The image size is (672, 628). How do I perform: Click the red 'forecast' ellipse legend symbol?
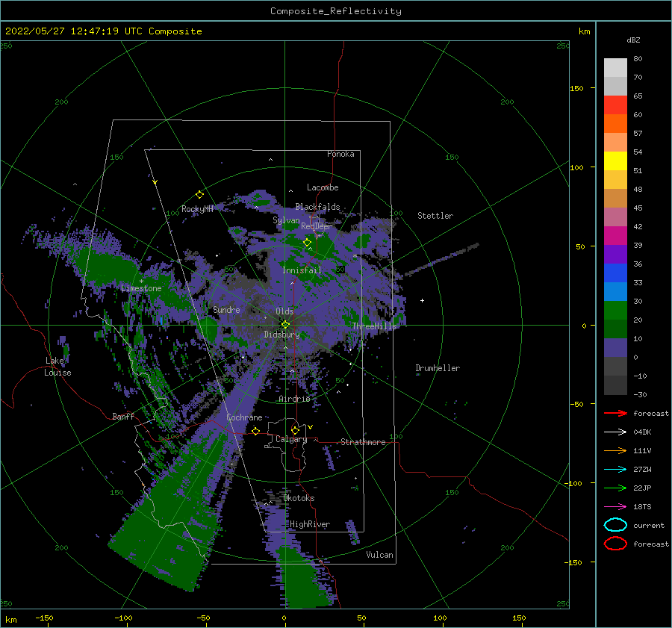pyautogui.click(x=615, y=544)
